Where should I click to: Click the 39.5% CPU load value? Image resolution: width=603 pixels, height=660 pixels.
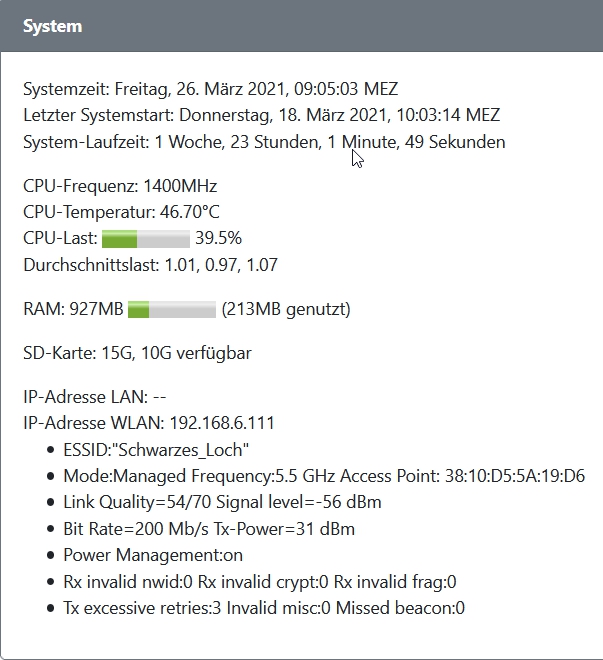click(x=218, y=239)
